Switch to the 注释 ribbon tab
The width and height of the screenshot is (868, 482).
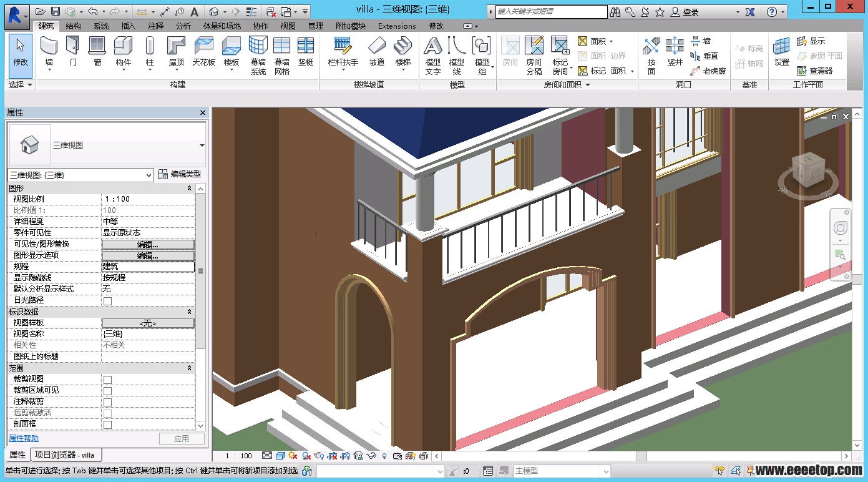click(x=155, y=26)
